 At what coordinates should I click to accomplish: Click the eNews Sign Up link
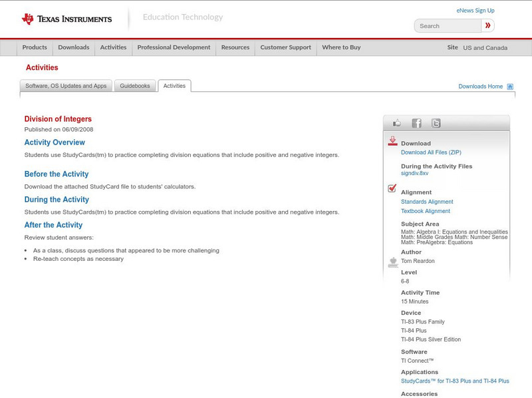click(x=475, y=11)
